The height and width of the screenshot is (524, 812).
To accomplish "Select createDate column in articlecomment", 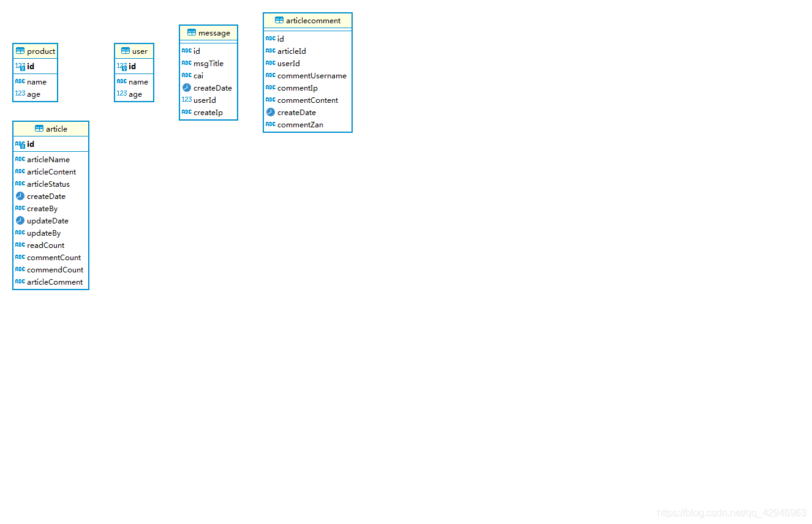I will 307,112.
